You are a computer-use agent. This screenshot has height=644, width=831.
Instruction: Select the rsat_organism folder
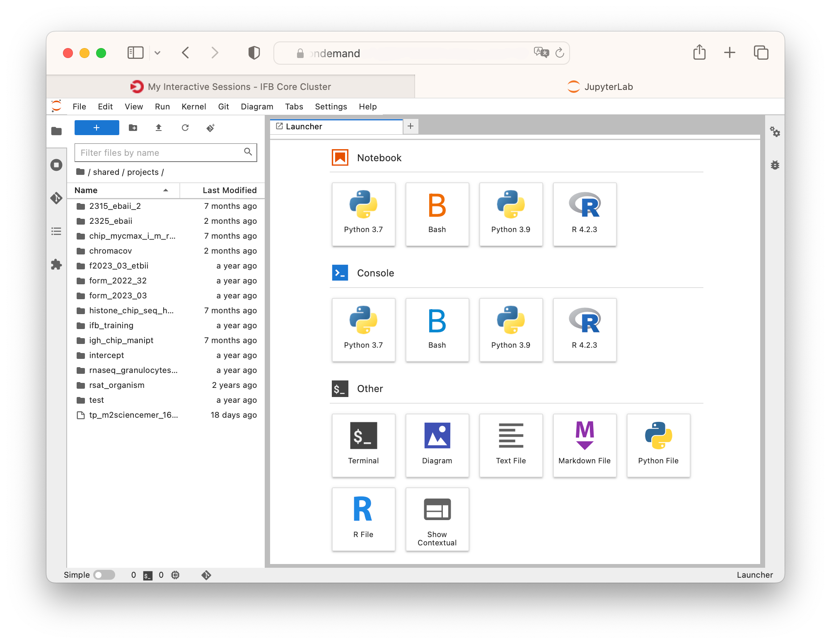166,385
